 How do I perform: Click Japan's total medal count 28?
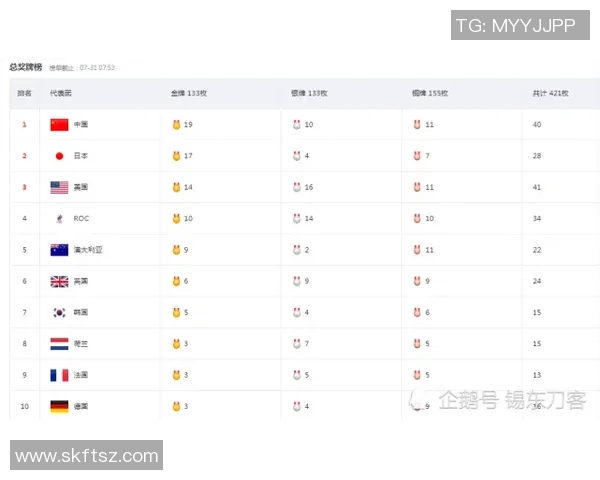(537, 156)
